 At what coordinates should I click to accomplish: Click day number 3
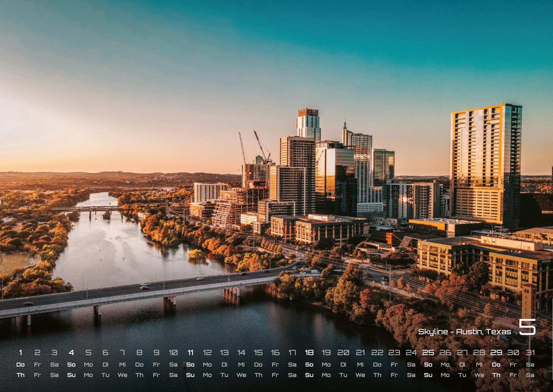[54, 353]
